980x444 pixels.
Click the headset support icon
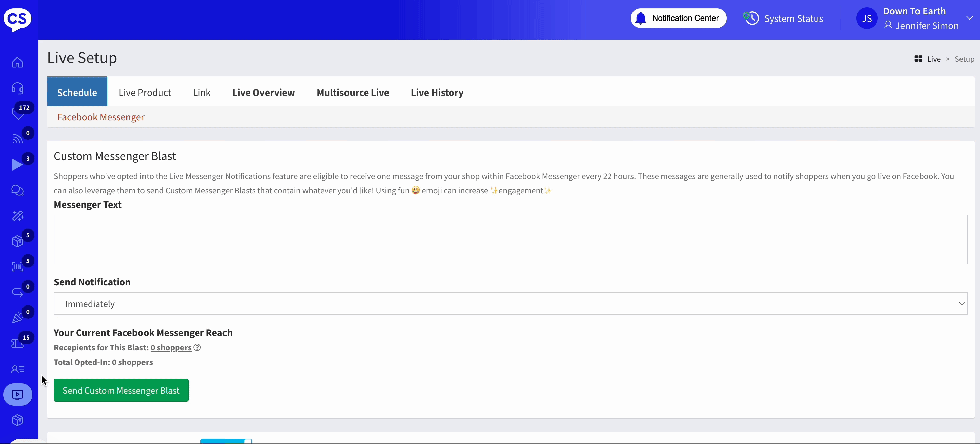click(x=17, y=88)
